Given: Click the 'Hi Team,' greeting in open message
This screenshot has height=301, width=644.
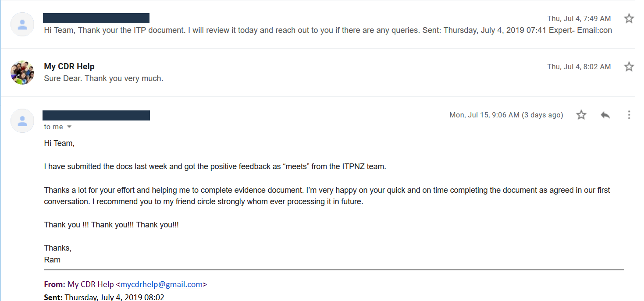Looking at the screenshot, I should point(59,143).
